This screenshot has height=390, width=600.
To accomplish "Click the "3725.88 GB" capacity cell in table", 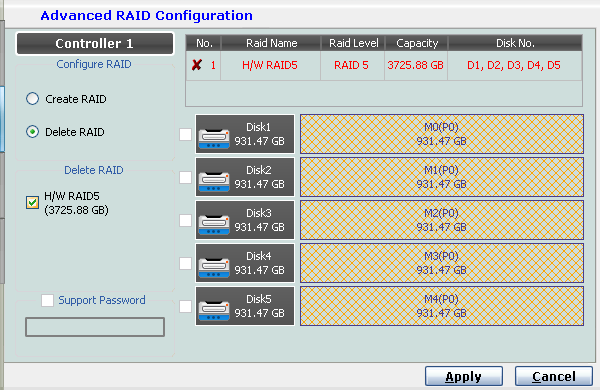I will pos(416,65).
